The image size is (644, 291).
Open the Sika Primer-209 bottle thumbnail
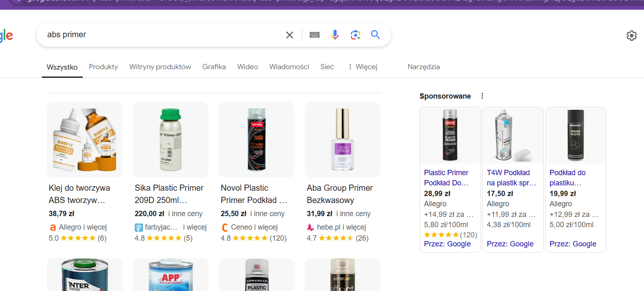tap(170, 140)
